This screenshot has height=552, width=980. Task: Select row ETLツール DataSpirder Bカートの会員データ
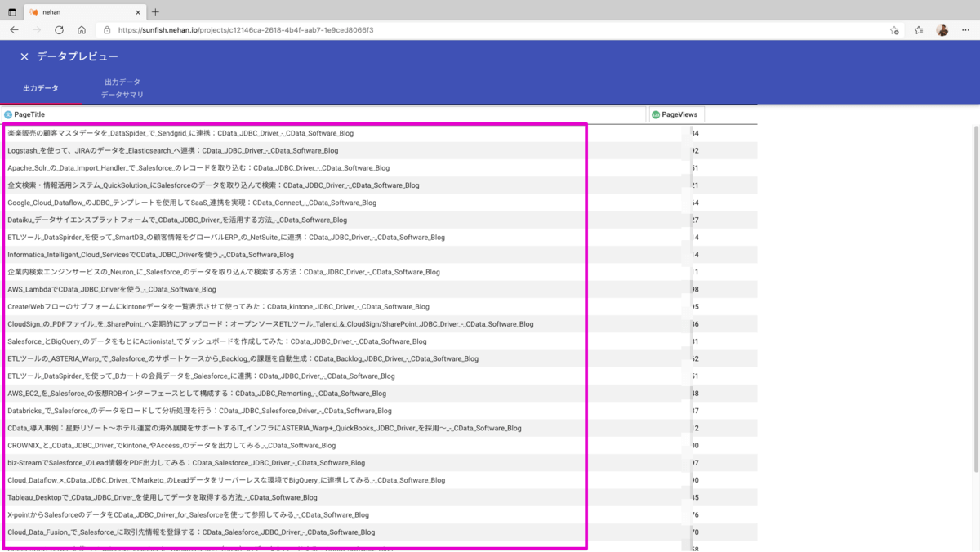[379, 376]
